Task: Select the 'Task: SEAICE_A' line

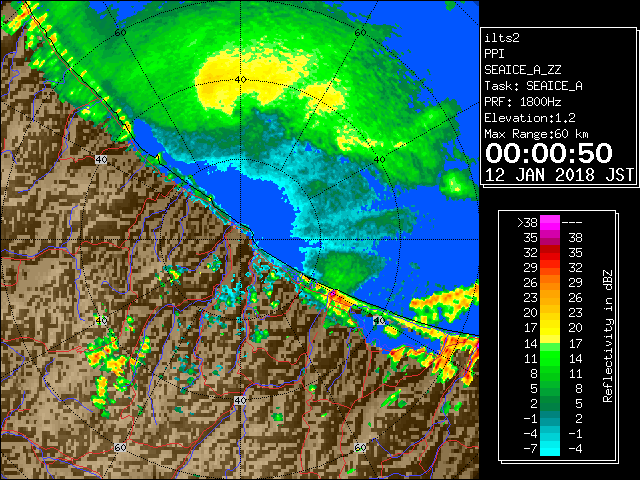Action: [533, 86]
